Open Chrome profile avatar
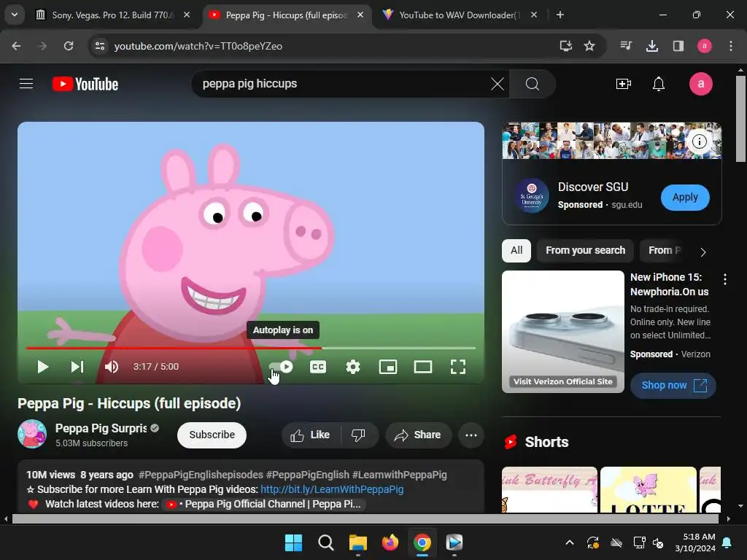 (704, 46)
